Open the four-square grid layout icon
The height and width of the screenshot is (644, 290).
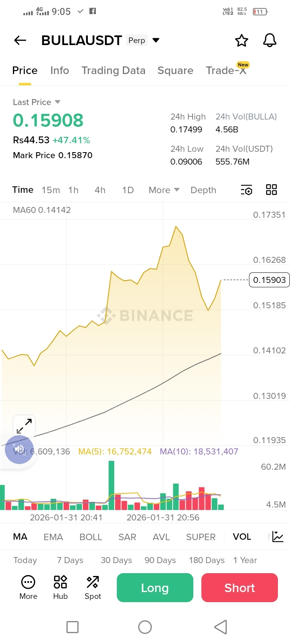click(271, 190)
